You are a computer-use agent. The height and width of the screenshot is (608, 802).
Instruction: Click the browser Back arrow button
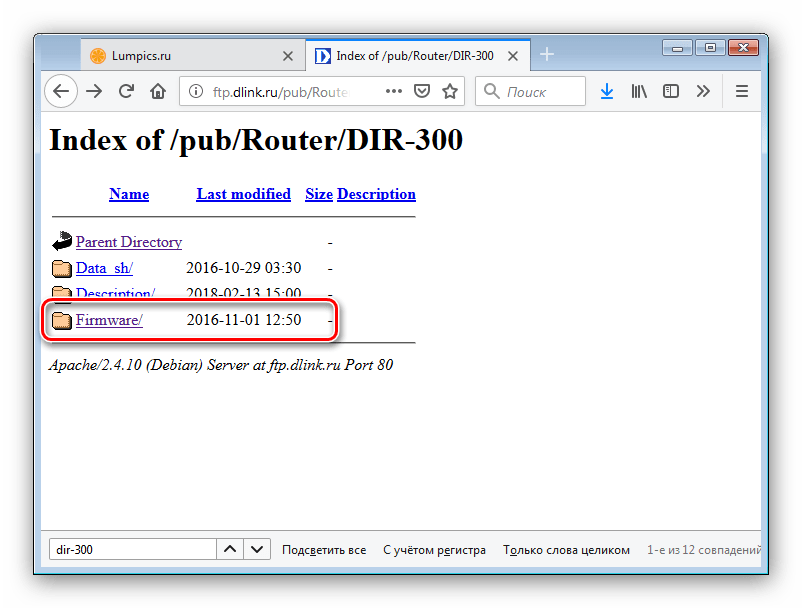pyautogui.click(x=61, y=92)
